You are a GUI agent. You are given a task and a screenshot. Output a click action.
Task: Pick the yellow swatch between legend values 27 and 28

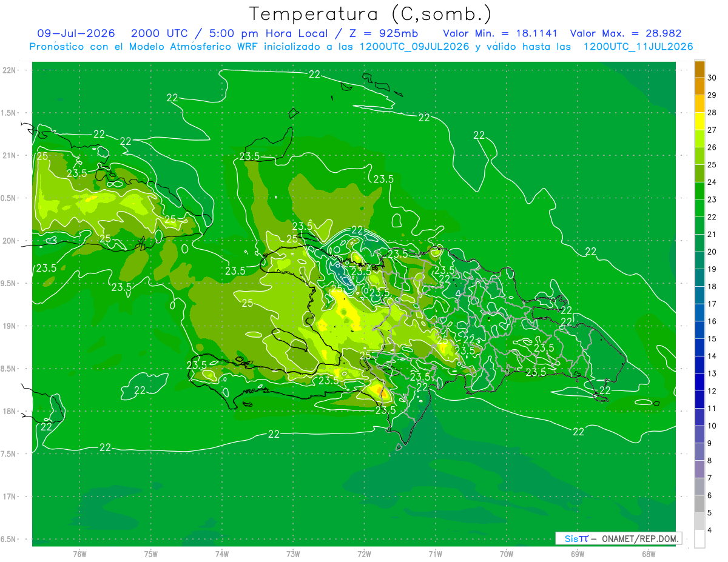click(x=699, y=121)
